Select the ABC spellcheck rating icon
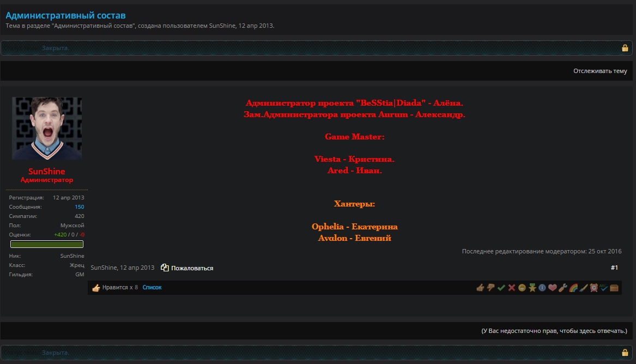Viewport: 636px width, 364px height. click(604, 288)
